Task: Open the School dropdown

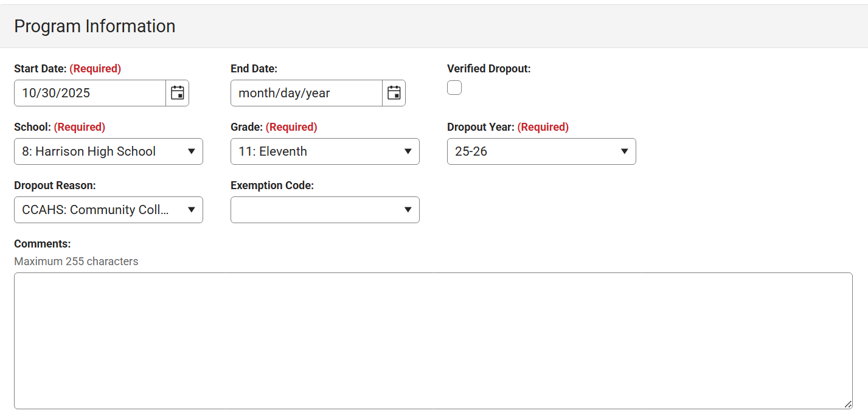Action: 108,151
